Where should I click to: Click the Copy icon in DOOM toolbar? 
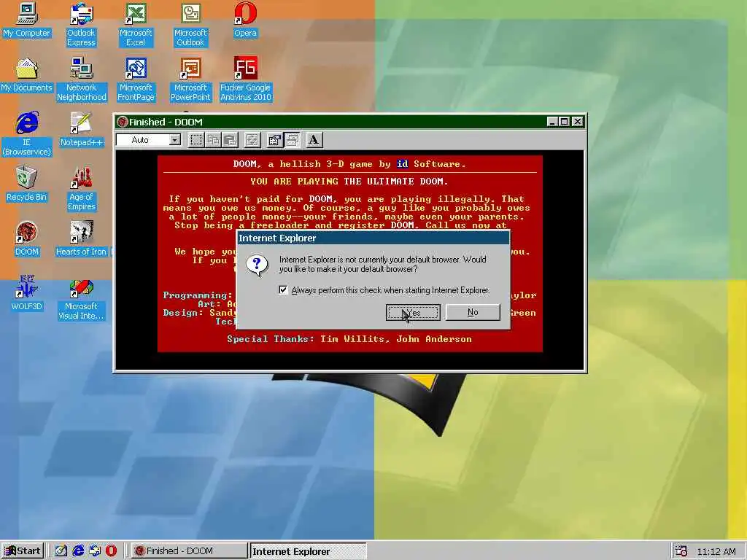point(213,140)
